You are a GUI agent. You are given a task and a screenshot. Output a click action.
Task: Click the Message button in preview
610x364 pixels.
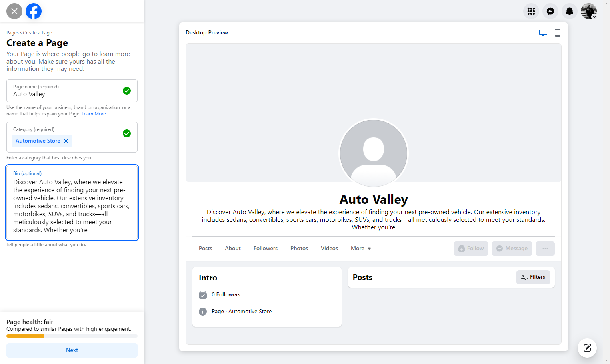pyautogui.click(x=512, y=249)
